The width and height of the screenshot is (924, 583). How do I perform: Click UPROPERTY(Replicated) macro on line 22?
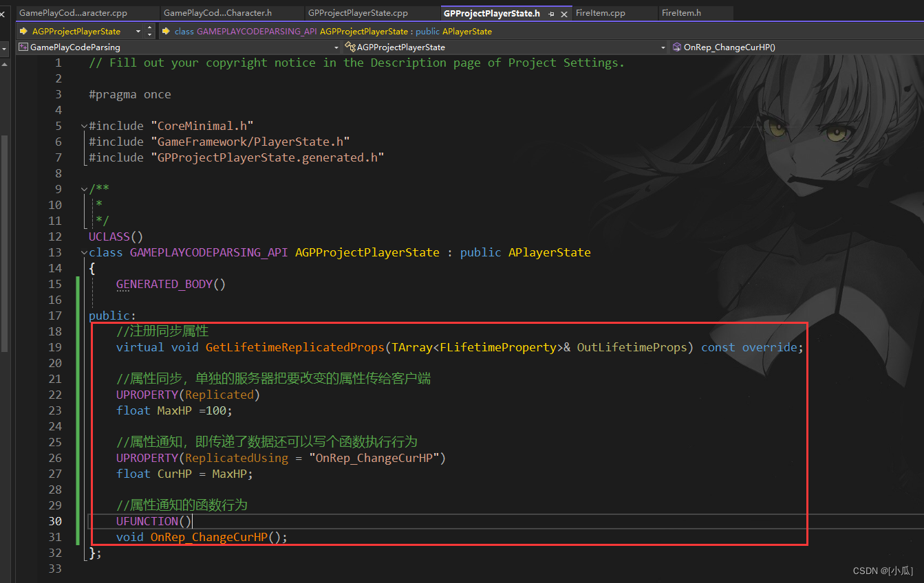[189, 395]
